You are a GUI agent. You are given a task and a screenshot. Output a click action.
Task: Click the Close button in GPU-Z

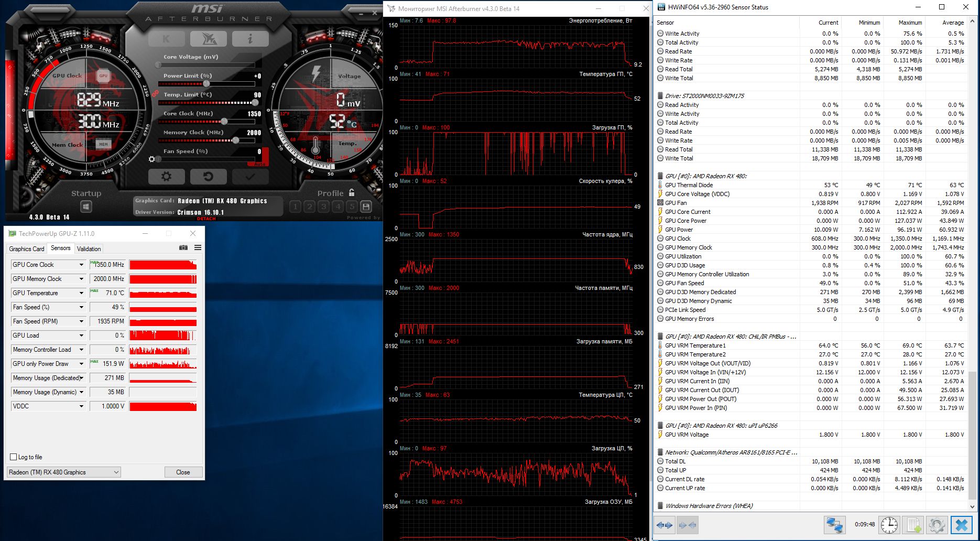(x=183, y=472)
